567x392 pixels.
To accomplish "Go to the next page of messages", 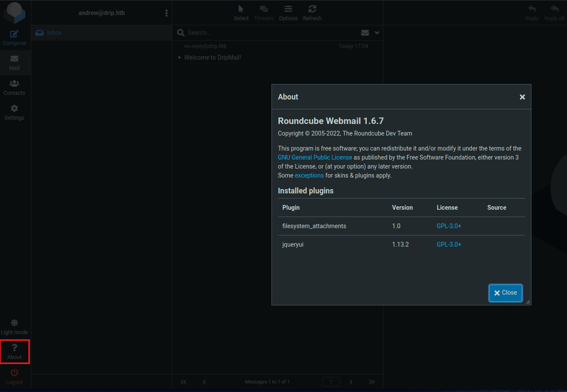I will pyautogui.click(x=351, y=382).
